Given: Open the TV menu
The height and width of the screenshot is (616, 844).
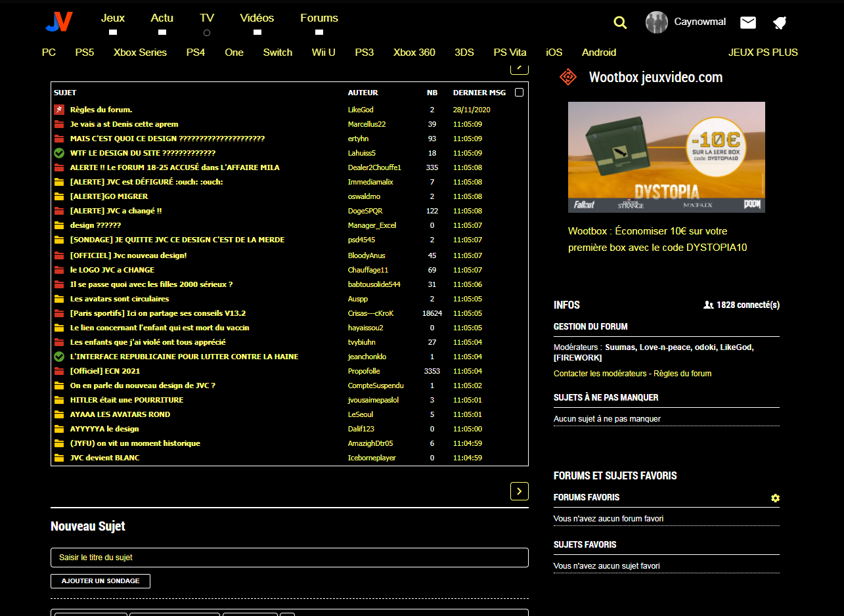Looking at the screenshot, I should coord(207,18).
